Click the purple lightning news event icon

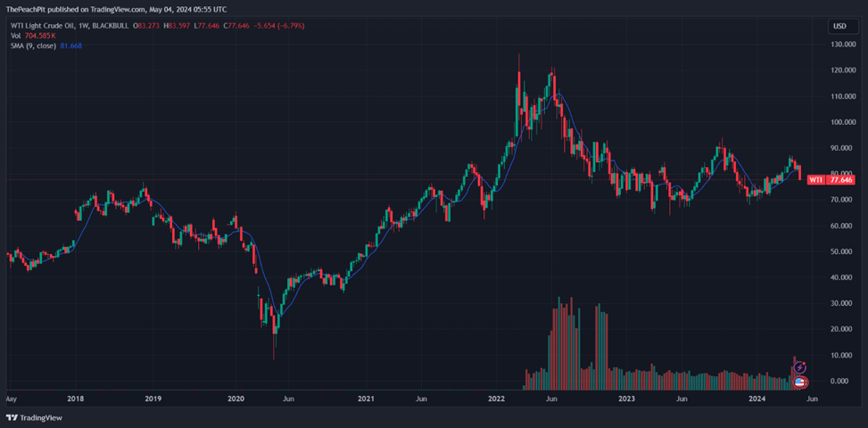[x=800, y=366]
